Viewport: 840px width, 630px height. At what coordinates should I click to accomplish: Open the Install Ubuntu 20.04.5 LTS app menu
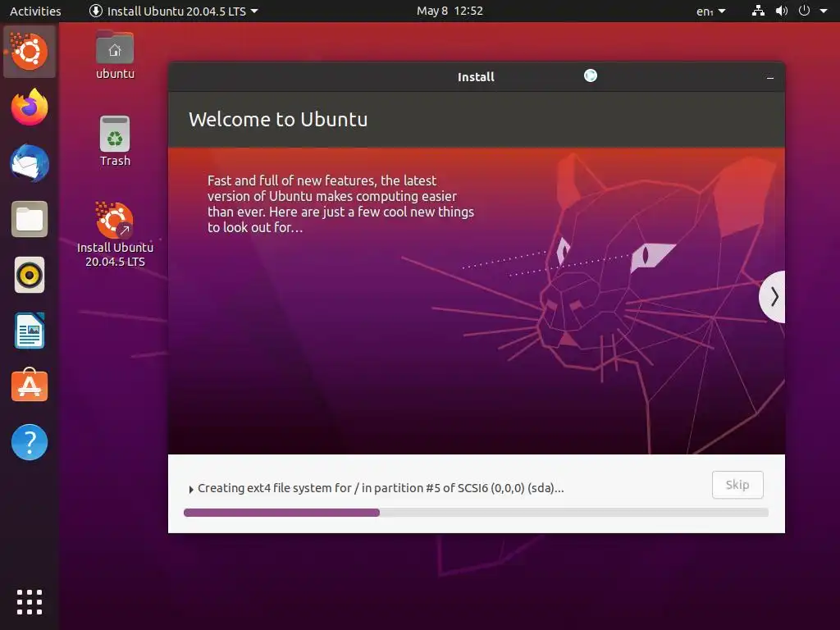tap(174, 11)
